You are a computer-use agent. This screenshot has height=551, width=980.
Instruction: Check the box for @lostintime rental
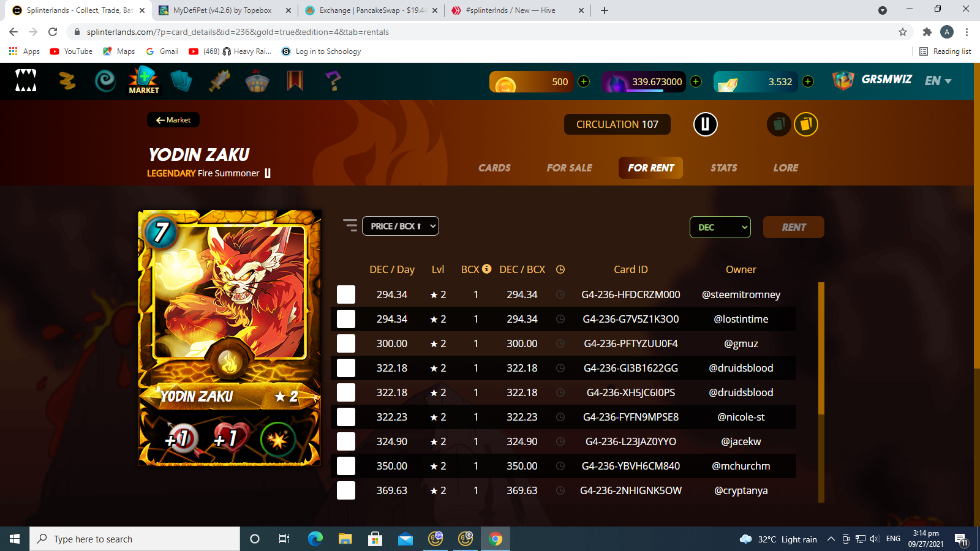pos(346,319)
